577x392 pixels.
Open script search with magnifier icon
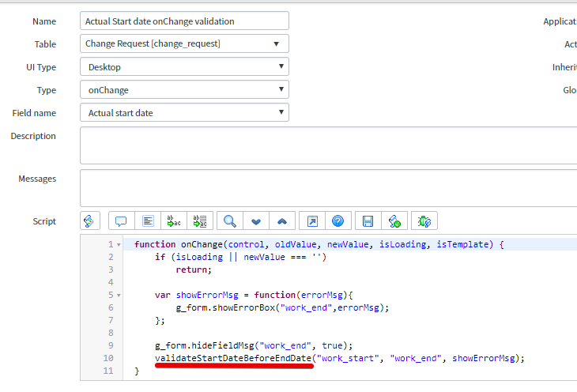pos(230,221)
